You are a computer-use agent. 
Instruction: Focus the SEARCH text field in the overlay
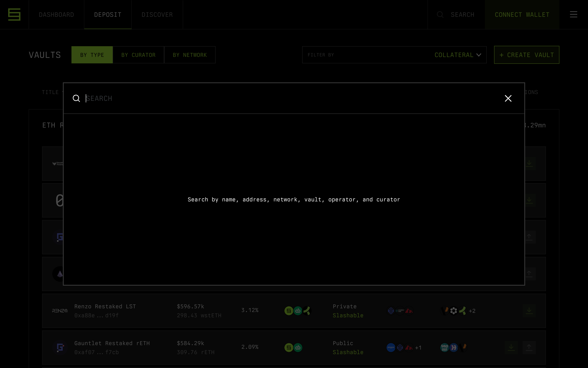[292, 98]
